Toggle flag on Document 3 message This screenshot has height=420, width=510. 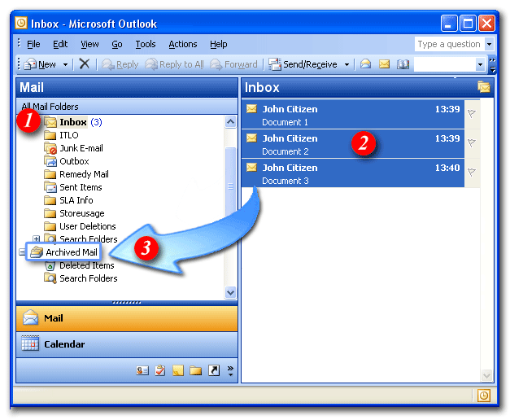(472, 173)
